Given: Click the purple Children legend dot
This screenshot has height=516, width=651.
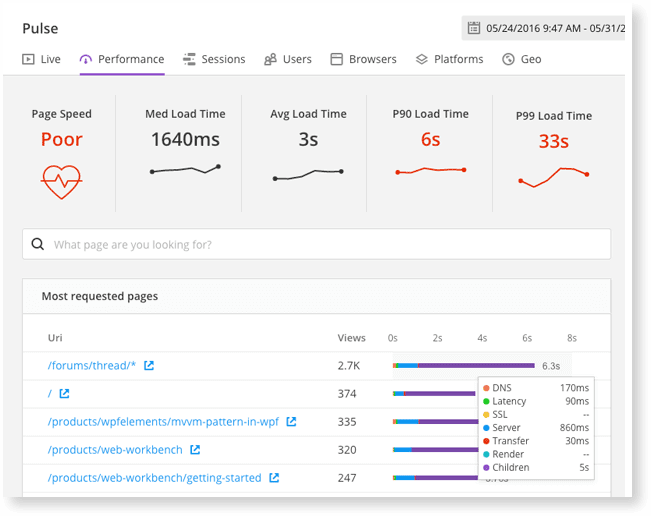Looking at the screenshot, I should [x=486, y=467].
